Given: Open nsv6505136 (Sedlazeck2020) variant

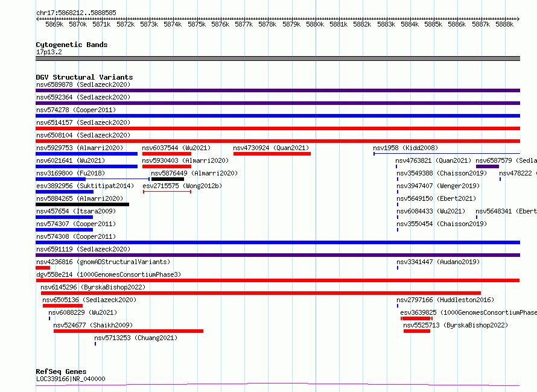Looking at the screenshot, I should tap(89, 300).
